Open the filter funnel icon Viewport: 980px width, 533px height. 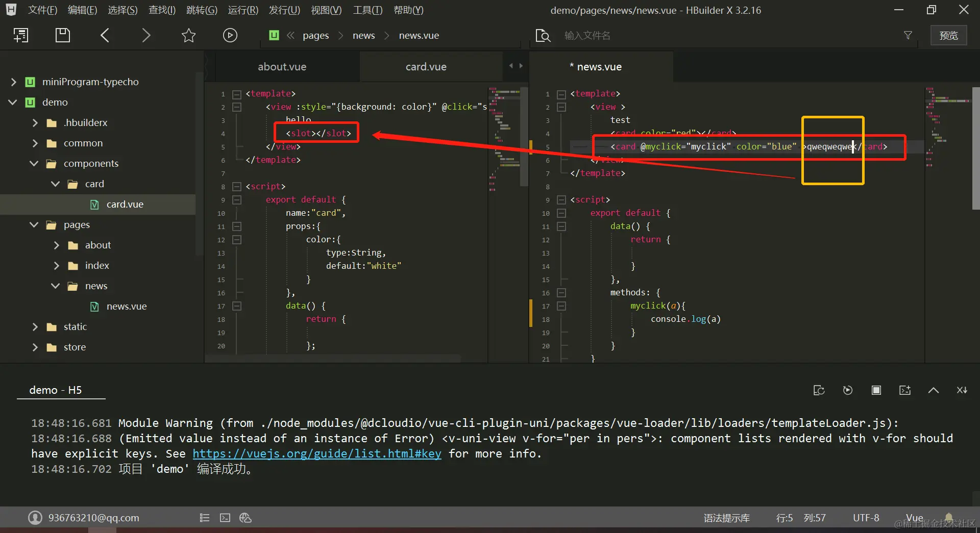[908, 35]
